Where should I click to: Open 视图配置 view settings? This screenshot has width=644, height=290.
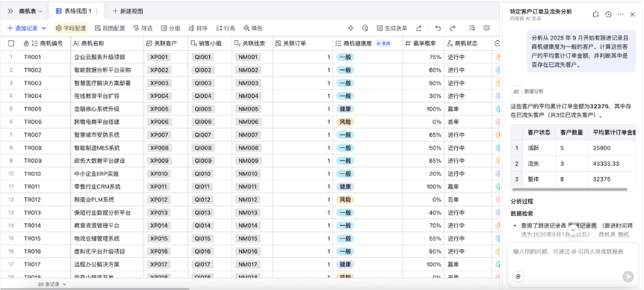(110, 28)
